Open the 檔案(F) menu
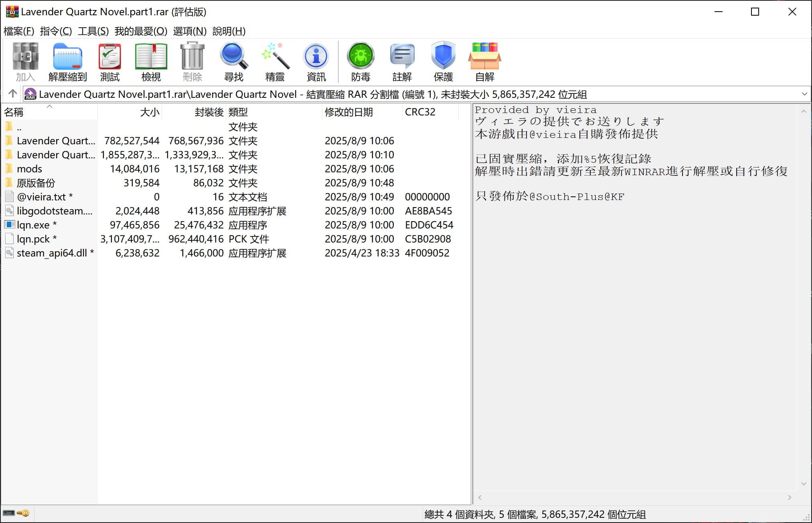This screenshot has height=523, width=812. 19,31
